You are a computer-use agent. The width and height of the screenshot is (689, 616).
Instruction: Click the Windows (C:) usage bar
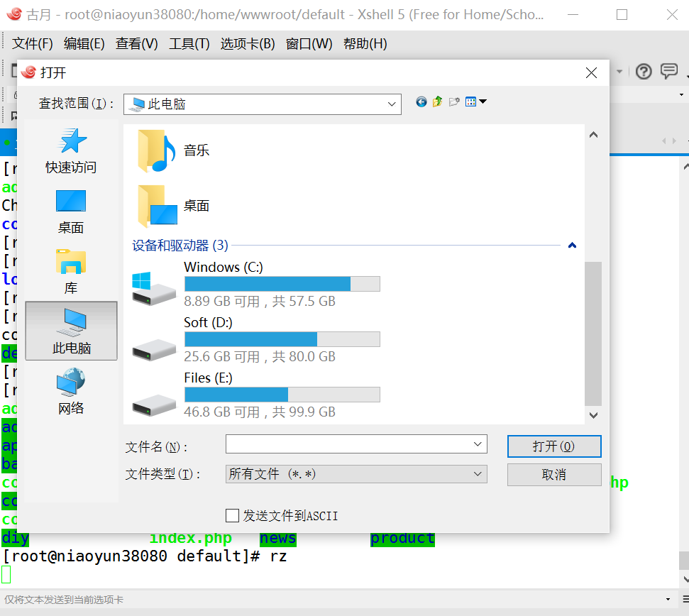tap(282, 284)
